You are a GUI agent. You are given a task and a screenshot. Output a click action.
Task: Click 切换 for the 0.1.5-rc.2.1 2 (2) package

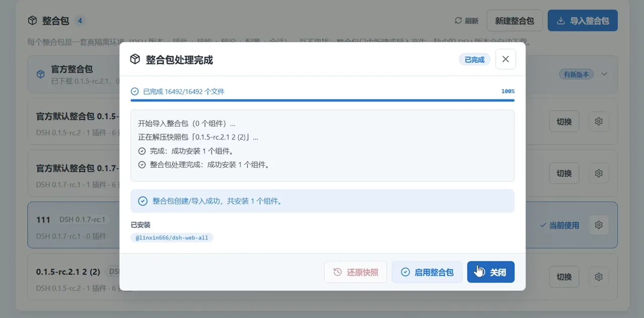click(564, 277)
